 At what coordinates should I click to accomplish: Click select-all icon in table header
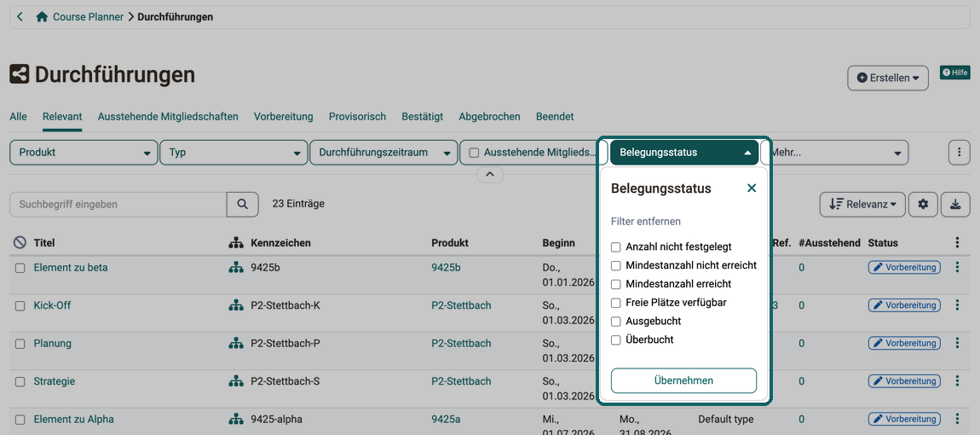pos(20,243)
